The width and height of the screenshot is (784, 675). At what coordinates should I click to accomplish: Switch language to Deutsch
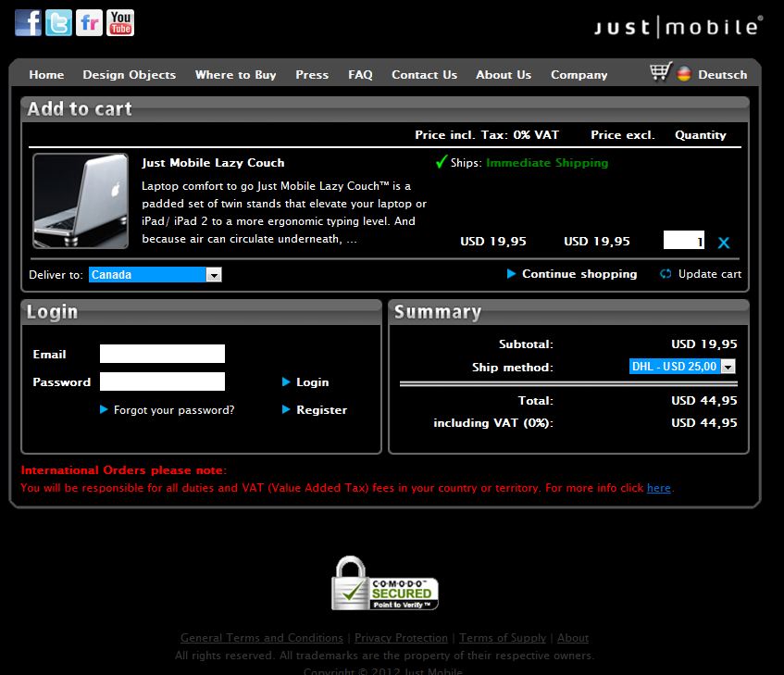[x=723, y=75]
